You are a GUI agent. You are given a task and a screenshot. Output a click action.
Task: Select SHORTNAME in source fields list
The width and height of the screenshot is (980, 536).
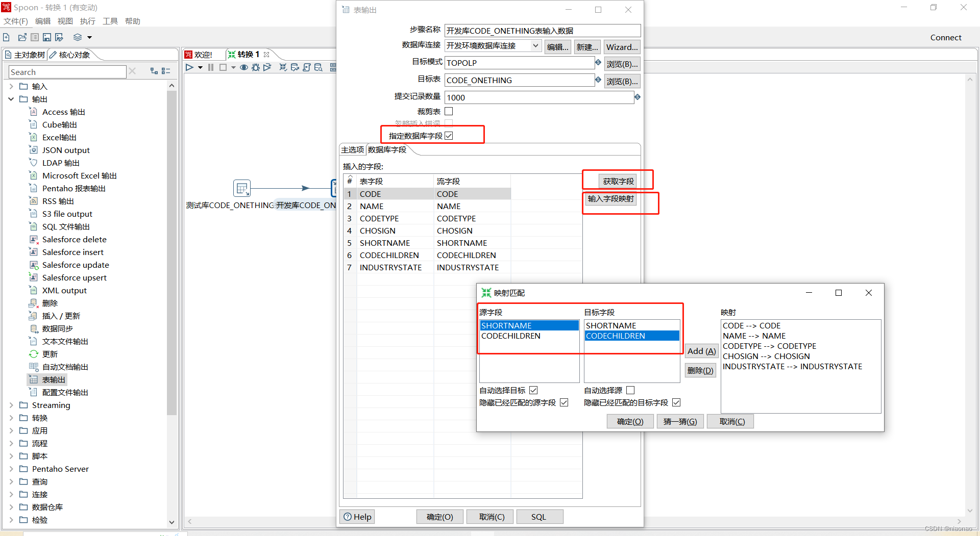[529, 325]
